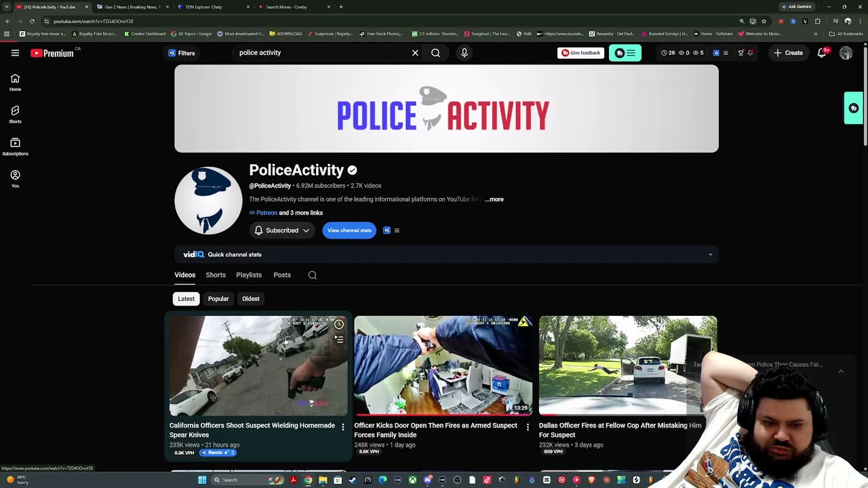Clear the search query with X
Image resolution: width=868 pixels, height=488 pixels.
pos(415,53)
